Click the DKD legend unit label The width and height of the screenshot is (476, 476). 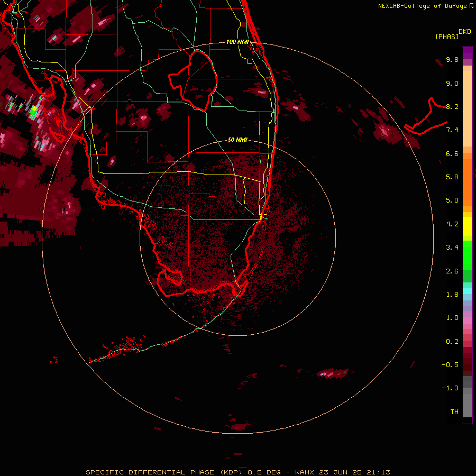465,32
